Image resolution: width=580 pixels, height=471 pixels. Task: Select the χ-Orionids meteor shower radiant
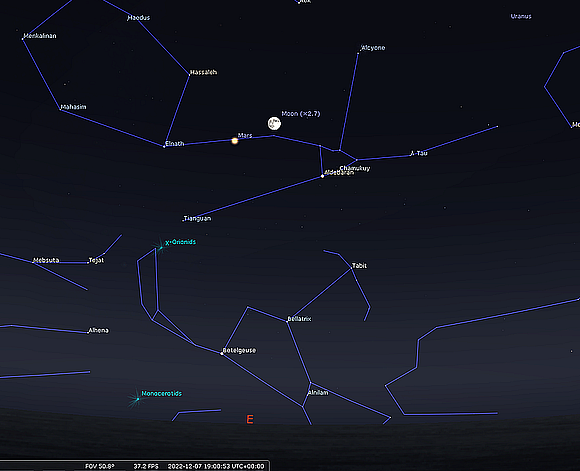[x=161, y=248]
